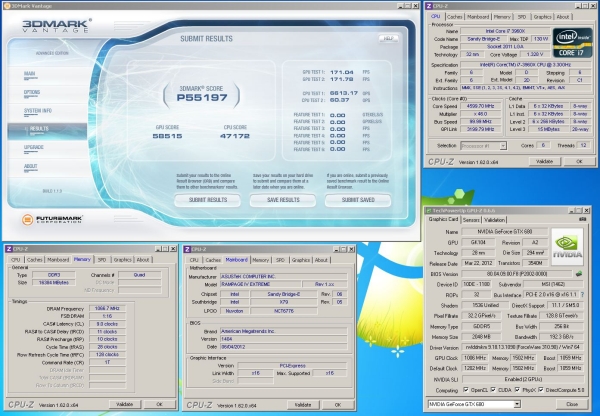The width and height of the screenshot is (600, 416).
Task: Open SPD tab in CPU-Z window showing Mainboard
Action: (280, 260)
